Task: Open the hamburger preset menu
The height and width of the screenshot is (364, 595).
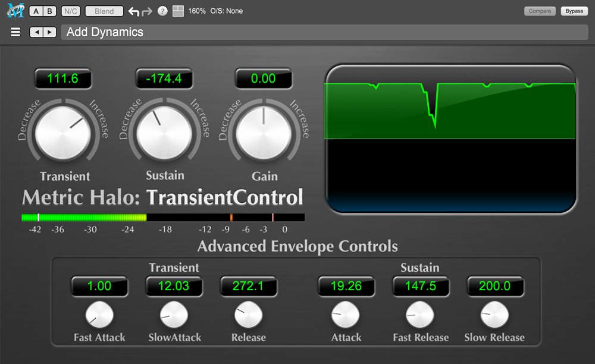Action: [15, 32]
